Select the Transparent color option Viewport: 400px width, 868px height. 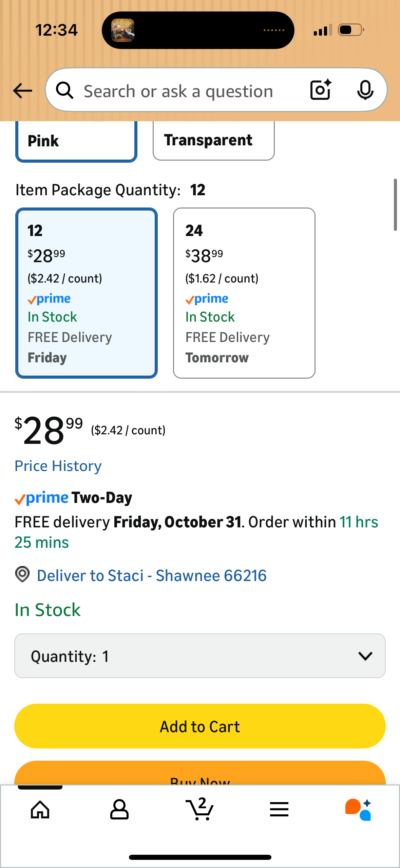click(213, 140)
